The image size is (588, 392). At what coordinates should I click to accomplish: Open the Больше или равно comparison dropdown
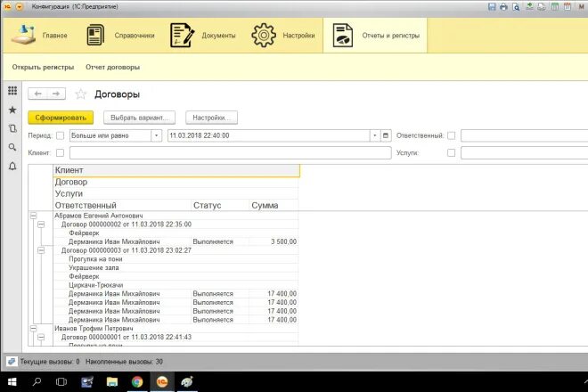[x=157, y=135]
